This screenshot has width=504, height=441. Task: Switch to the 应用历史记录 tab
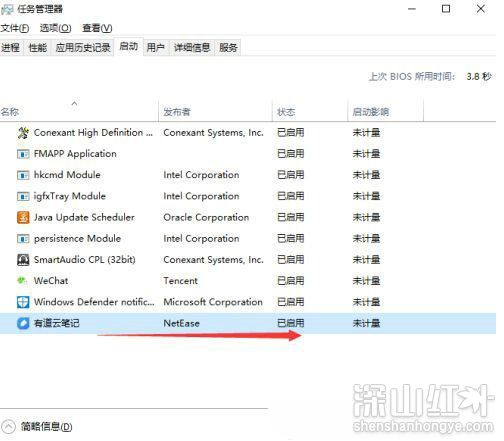tap(83, 48)
